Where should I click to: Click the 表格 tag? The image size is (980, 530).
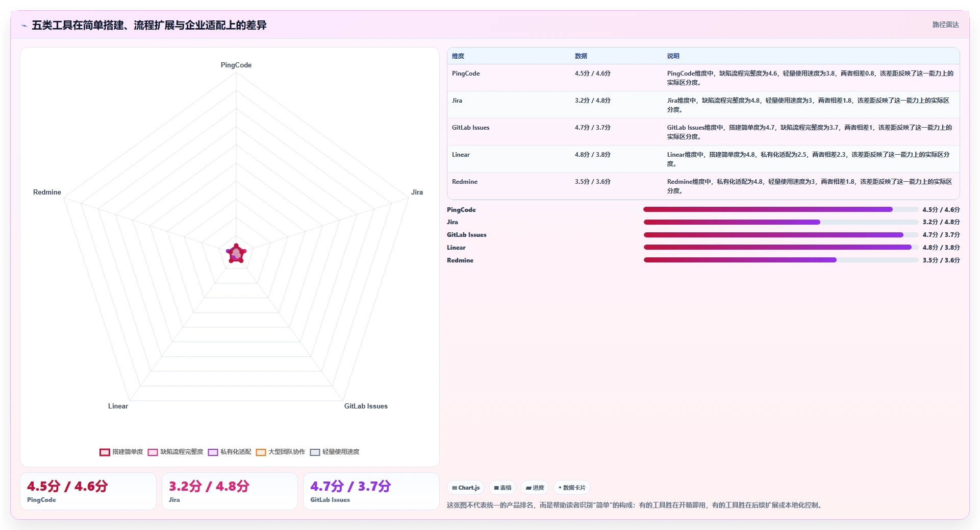pos(502,488)
